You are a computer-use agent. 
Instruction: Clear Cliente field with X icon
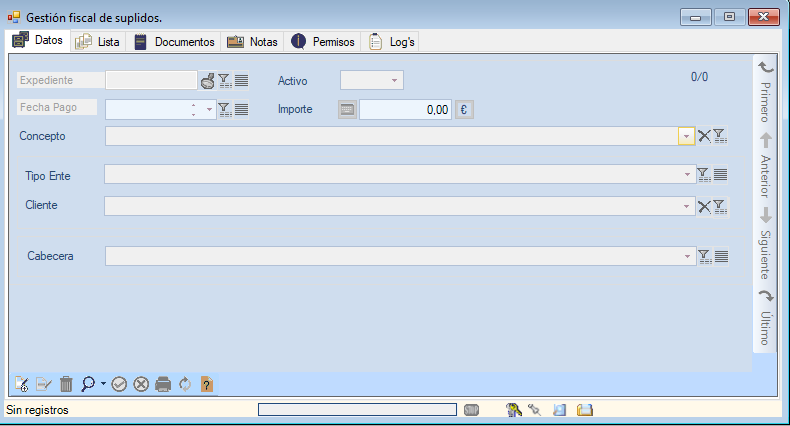click(704, 206)
